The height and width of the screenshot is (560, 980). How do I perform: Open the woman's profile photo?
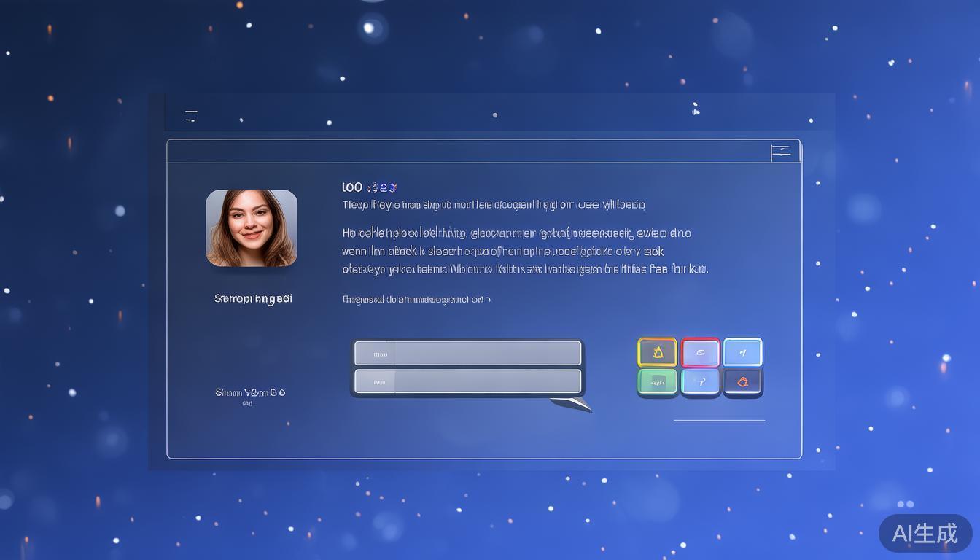tap(252, 228)
